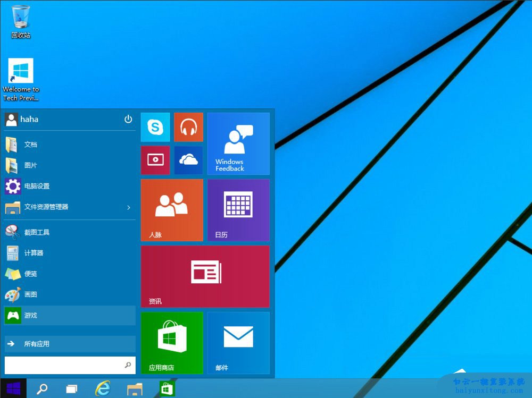Viewport: 532px width, 398px height.
Task: Launch the Windows Feedback tile
Action: pyautogui.click(x=238, y=143)
